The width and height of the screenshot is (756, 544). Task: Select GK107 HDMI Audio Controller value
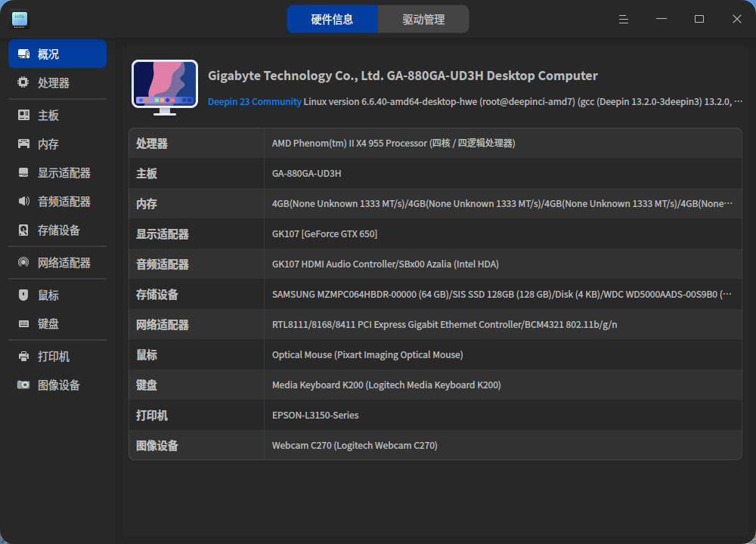(x=386, y=264)
